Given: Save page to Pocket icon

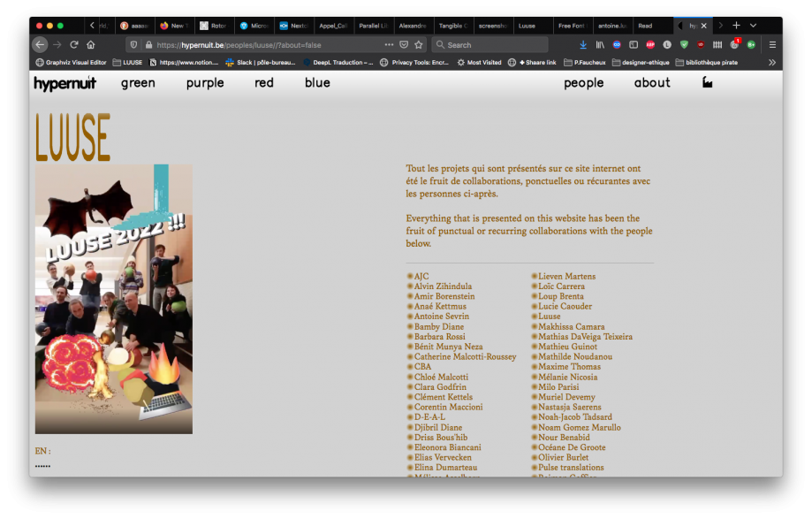Looking at the screenshot, I should coord(404,44).
